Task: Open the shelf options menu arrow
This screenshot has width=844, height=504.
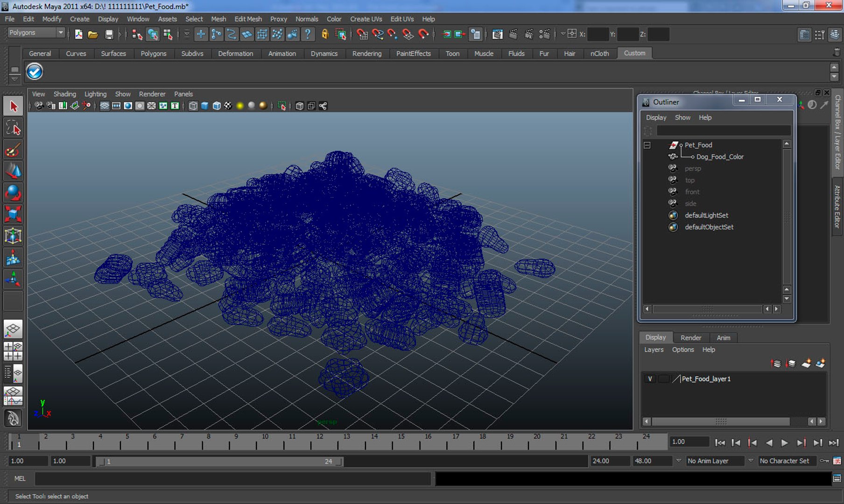Action: pyautogui.click(x=14, y=79)
